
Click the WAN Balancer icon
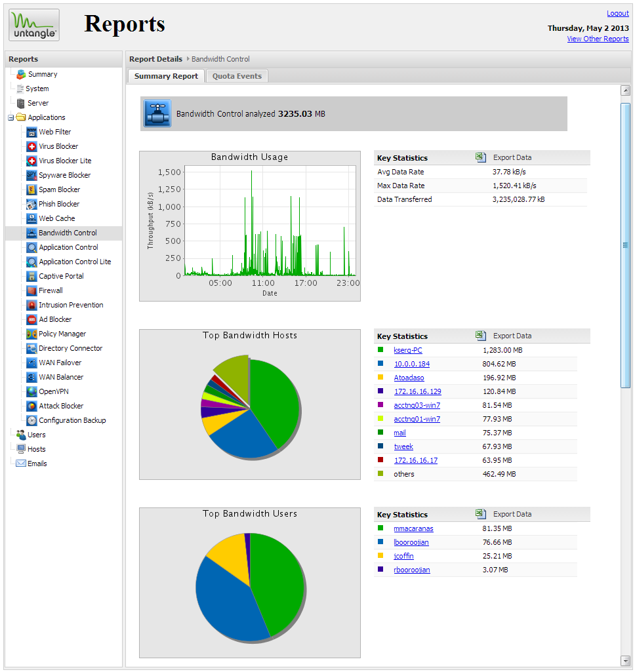(x=31, y=378)
